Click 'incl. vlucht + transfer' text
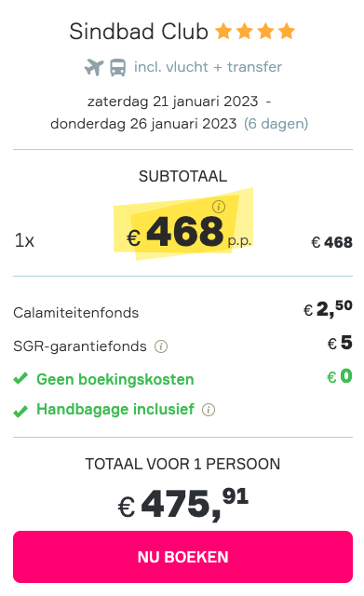Viewport: 364px width, 596px height. coord(208,67)
